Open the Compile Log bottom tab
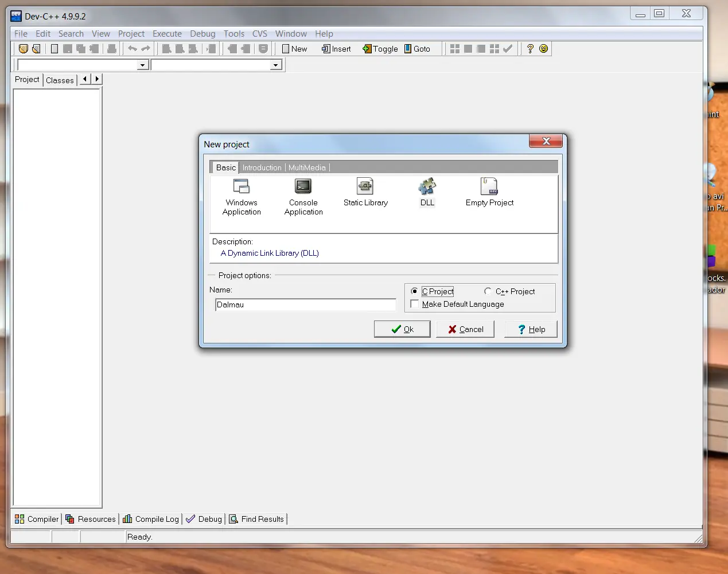Image resolution: width=728 pixels, height=574 pixels. coord(151,519)
